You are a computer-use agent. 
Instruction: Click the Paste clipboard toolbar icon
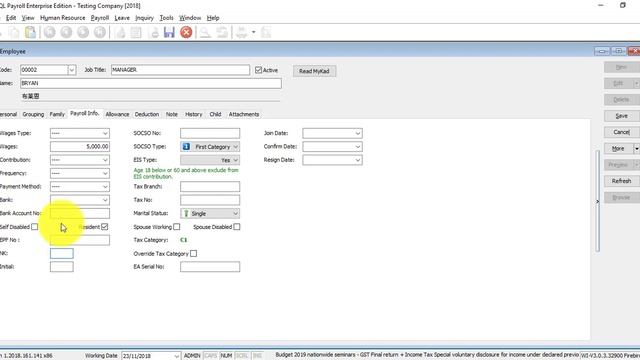(30, 33)
